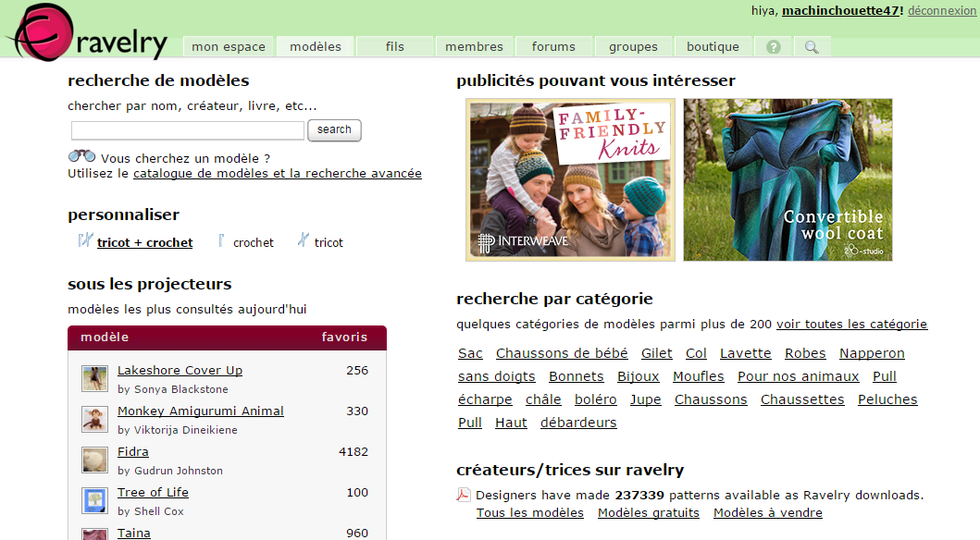This screenshot has height=540, width=980.
Task: Open the Lakeshore Cover Up thumbnail
Action: pos(95,378)
